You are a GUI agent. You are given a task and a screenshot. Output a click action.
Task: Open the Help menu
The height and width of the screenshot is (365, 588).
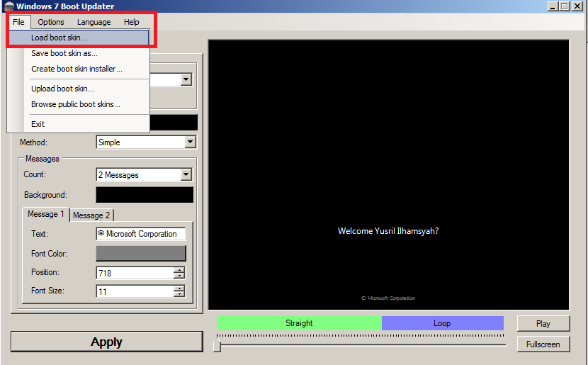click(132, 22)
